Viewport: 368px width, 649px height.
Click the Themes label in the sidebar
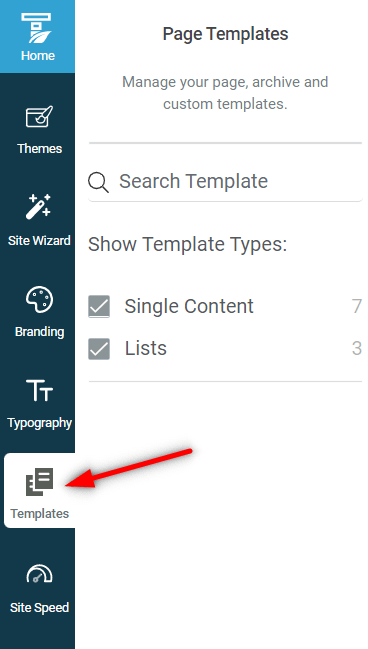(39, 149)
